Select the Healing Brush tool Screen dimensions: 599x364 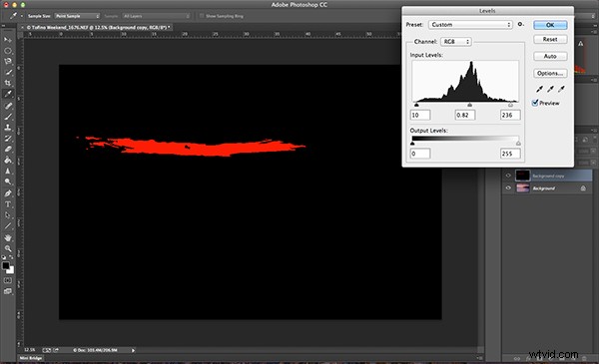pos(8,106)
